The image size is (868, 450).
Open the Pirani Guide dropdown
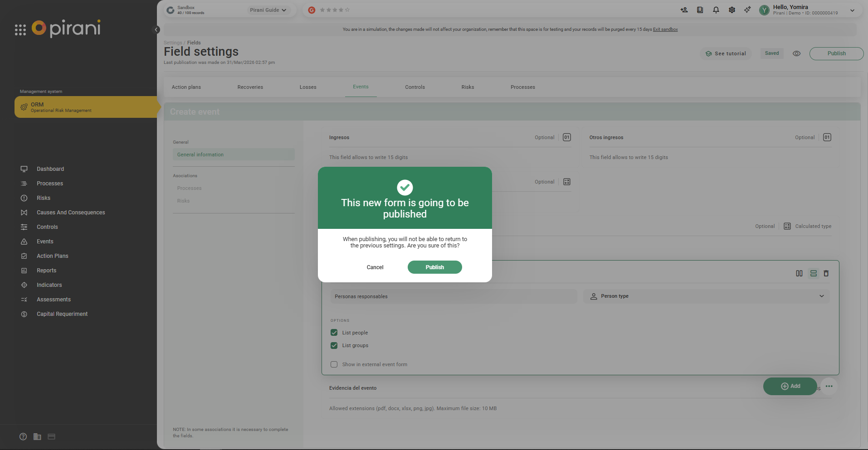[x=268, y=10]
